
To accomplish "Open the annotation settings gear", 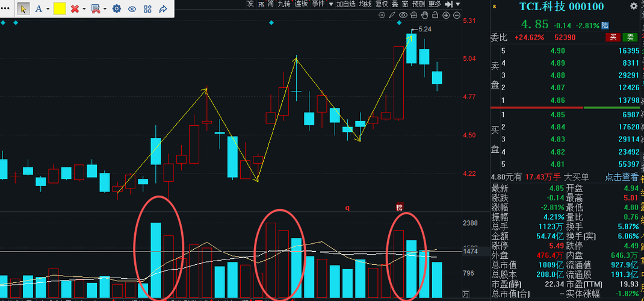I will (x=117, y=8).
